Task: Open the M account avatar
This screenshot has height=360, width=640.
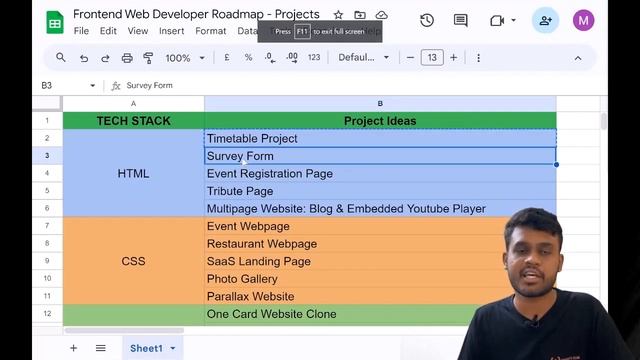Action: [x=583, y=20]
